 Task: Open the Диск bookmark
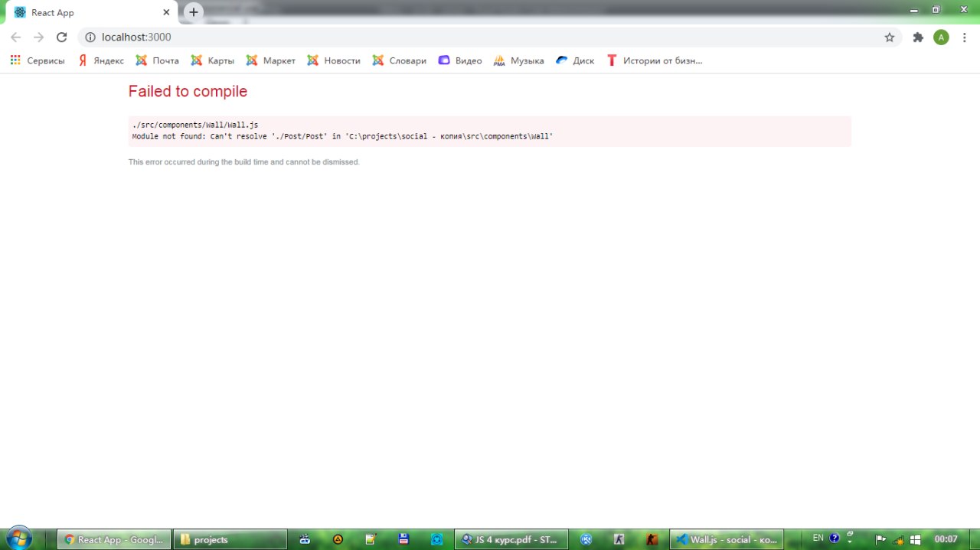[575, 60]
